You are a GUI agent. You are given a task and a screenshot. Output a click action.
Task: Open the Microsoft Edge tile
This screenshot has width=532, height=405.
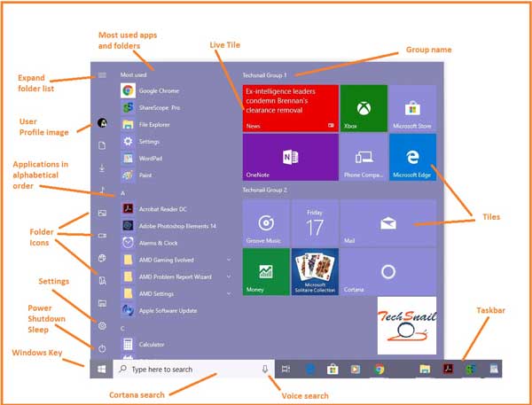412,157
